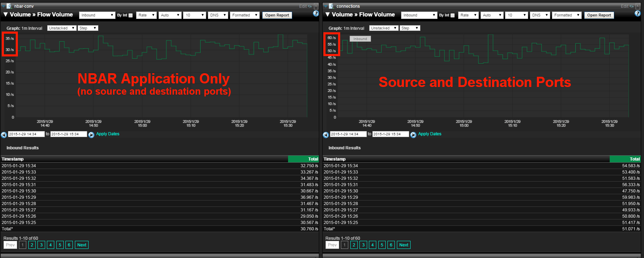Click Open Report button in connections
The height and width of the screenshot is (258, 644).
[599, 15]
